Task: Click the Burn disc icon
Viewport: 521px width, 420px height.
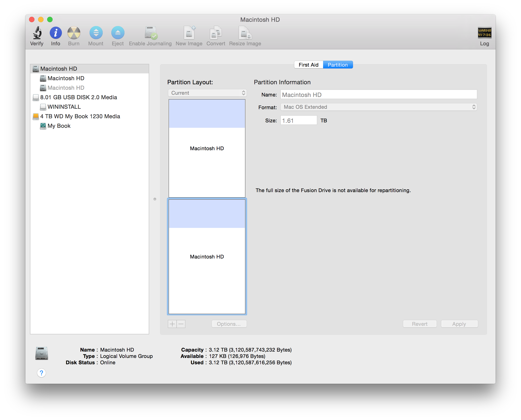Action: point(74,33)
